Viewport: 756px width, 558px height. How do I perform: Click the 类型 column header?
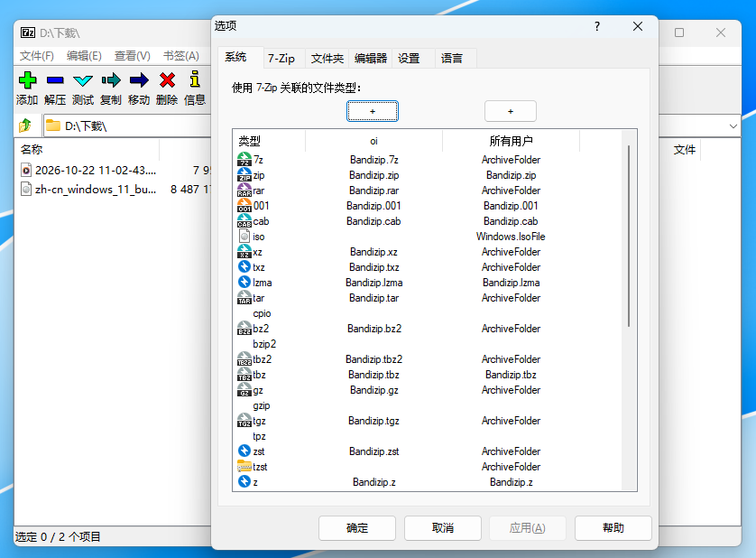tap(269, 141)
